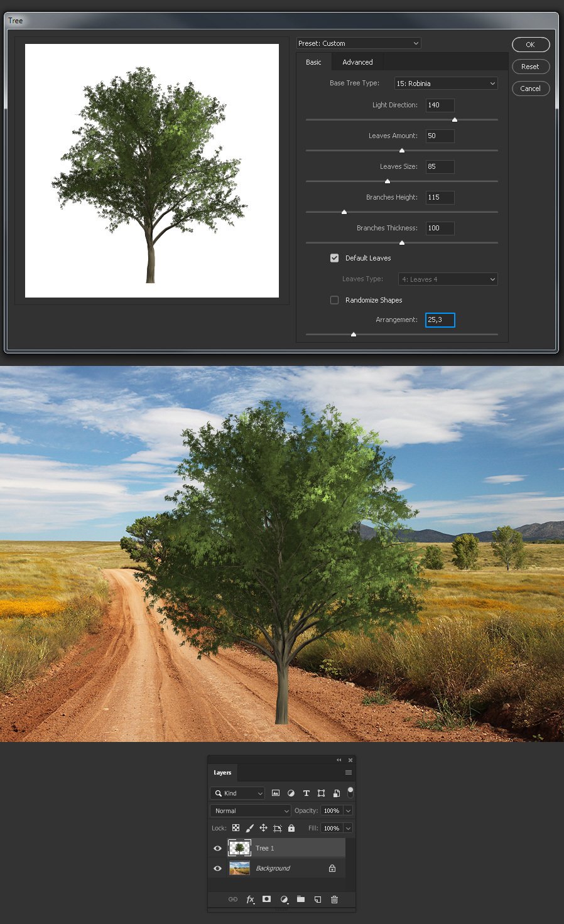Image resolution: width=564 pixels, height=924 pixels.
Task: Open the layer Kind filter dropdown
Action: (x=237, y=793)
